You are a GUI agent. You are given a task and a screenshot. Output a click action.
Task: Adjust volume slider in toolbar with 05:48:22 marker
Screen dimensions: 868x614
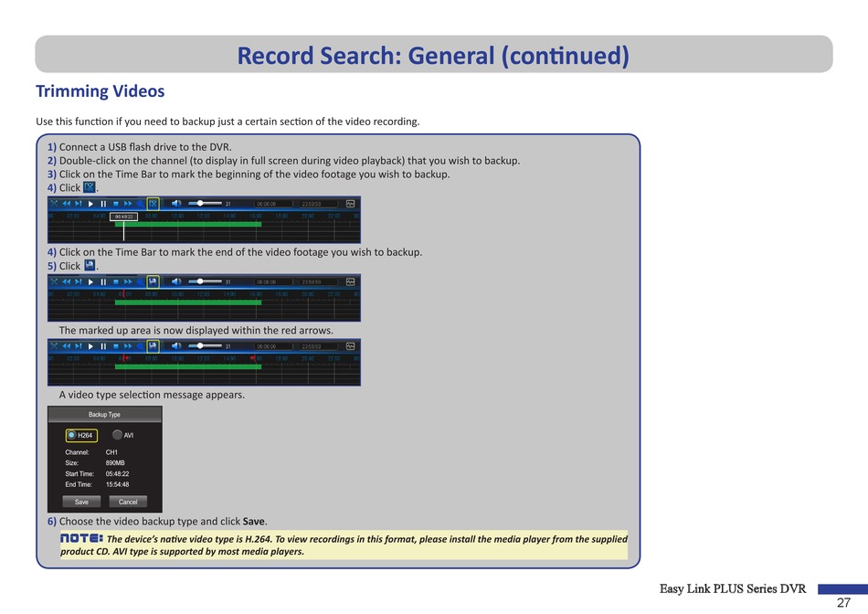[205, 204]
